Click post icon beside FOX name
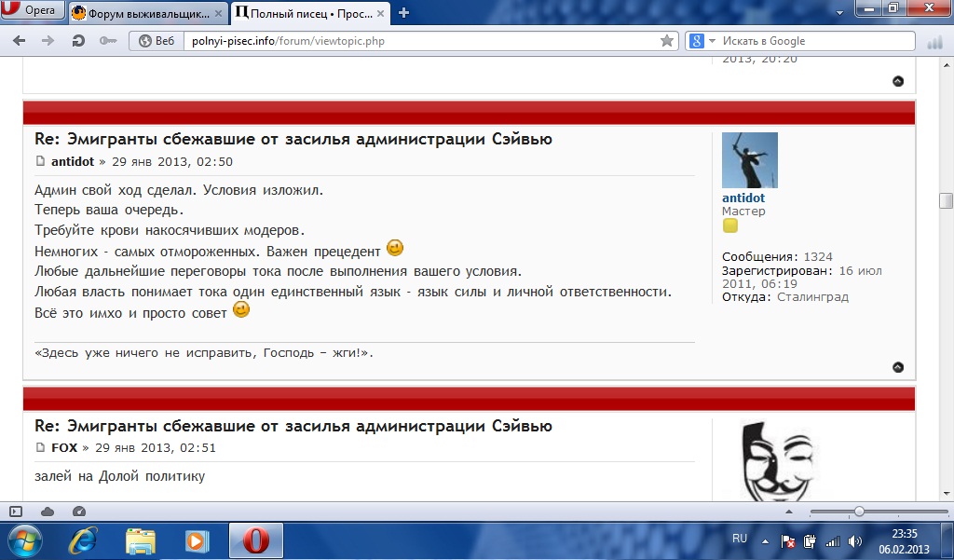The height and width of the screenshot is (560, 954). [40, 447]
